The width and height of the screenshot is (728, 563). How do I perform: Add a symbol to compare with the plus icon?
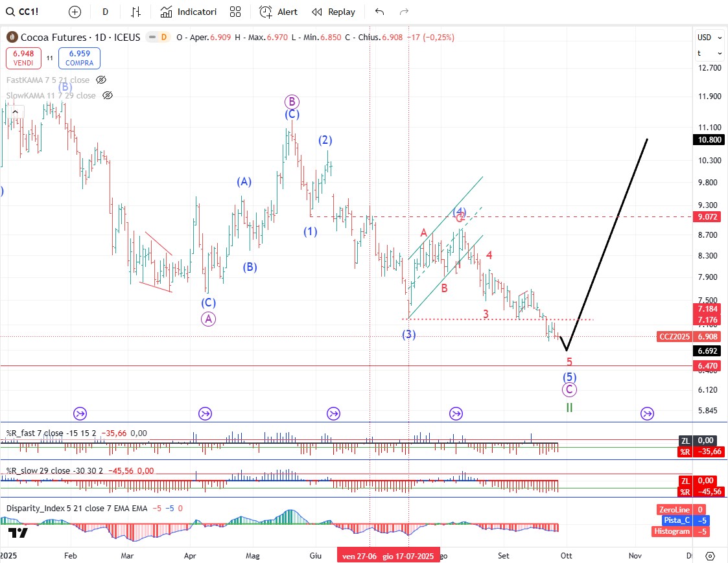click(x=75, y=12)
